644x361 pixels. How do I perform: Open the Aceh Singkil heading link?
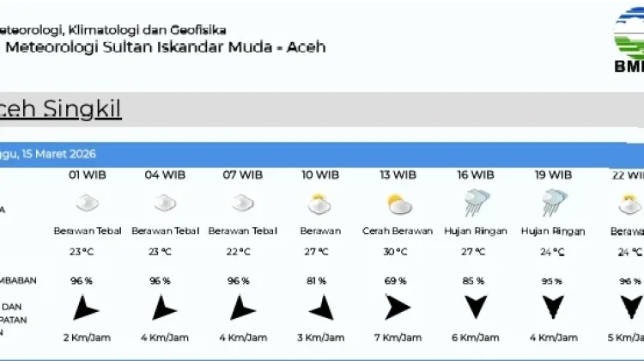pos(61,109)
